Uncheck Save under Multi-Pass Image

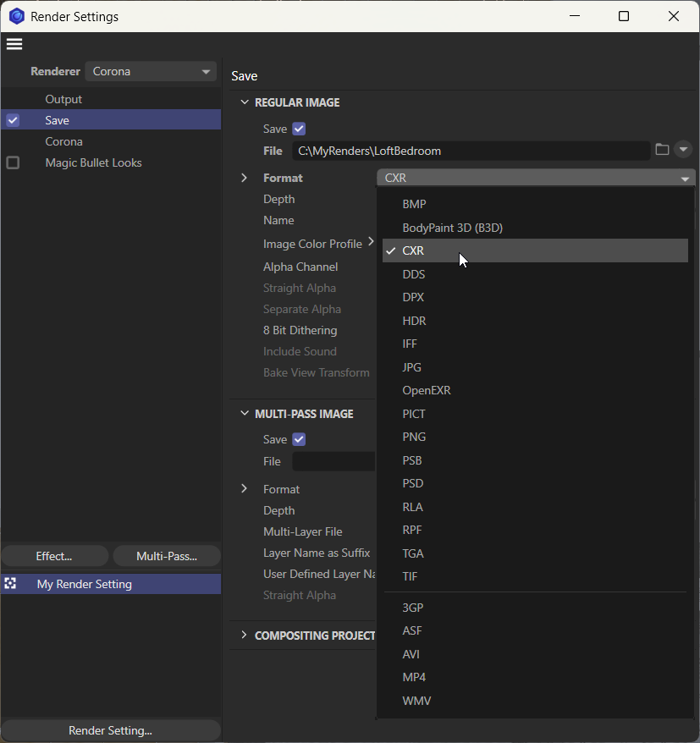(x=299, y=439)
